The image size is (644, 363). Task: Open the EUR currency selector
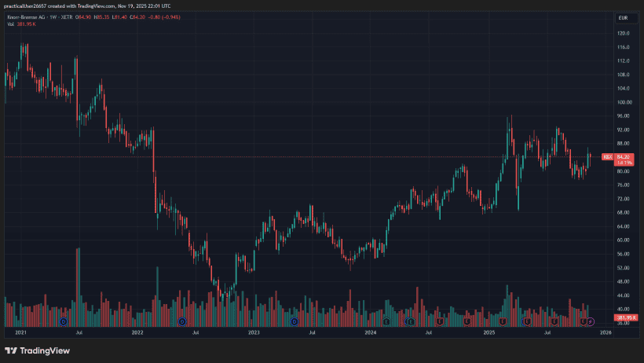pos(622,17)
